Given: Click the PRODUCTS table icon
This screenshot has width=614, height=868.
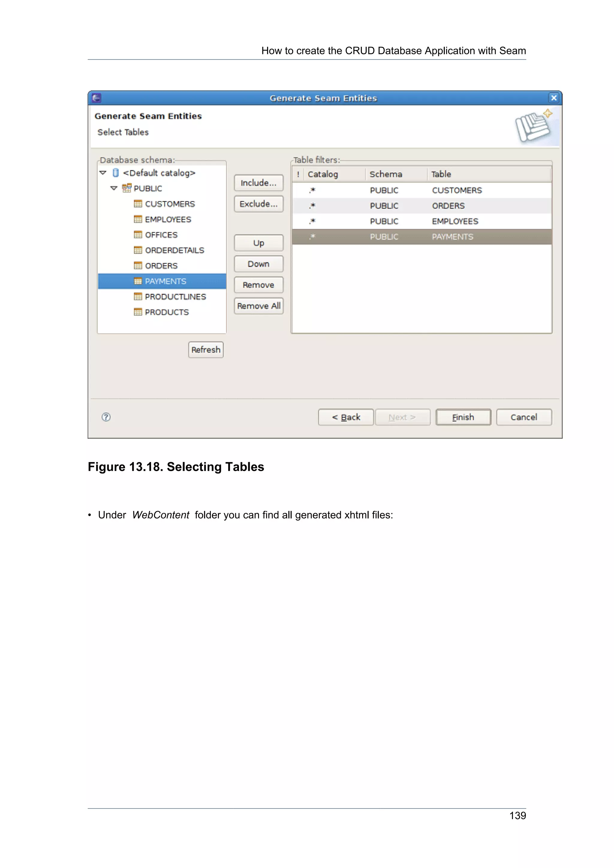Looking at the screenshot, I should (x=138, y=312).
